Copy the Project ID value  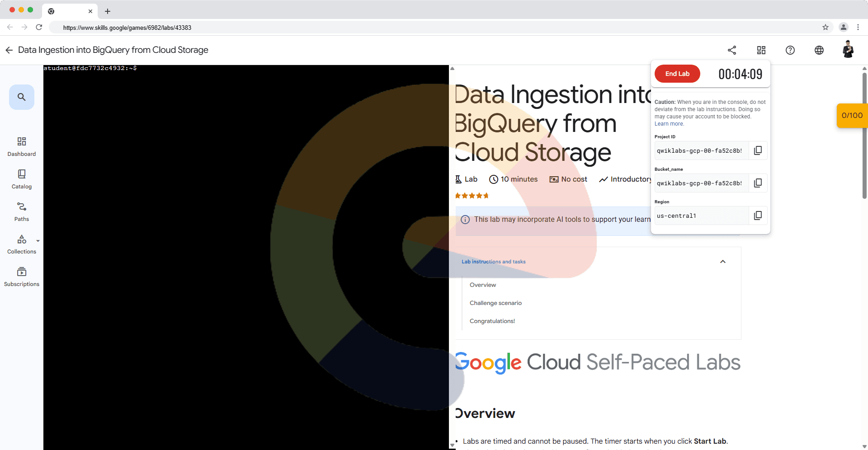(x=758, y=150)
